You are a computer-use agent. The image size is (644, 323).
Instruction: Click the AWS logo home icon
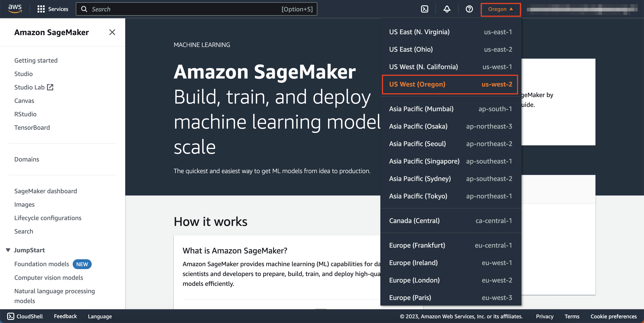click(x=15, y=8)
